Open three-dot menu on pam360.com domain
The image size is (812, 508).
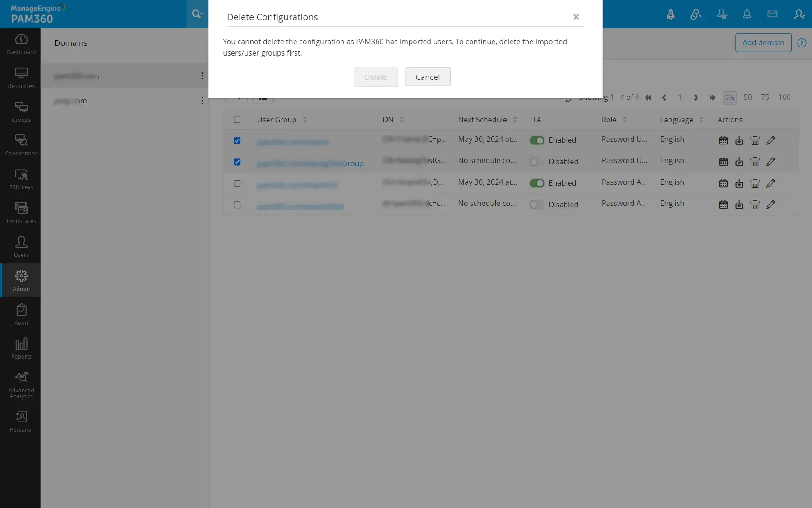click(202, 75)
